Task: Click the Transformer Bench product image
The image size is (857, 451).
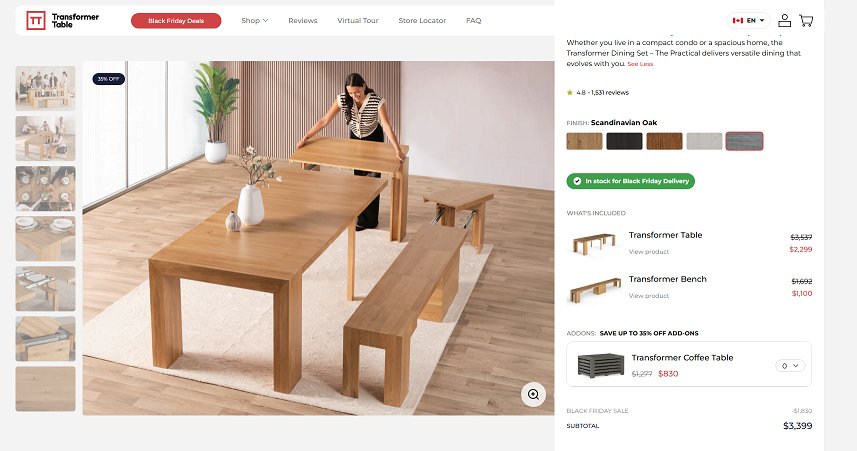Action: [595, 289]
